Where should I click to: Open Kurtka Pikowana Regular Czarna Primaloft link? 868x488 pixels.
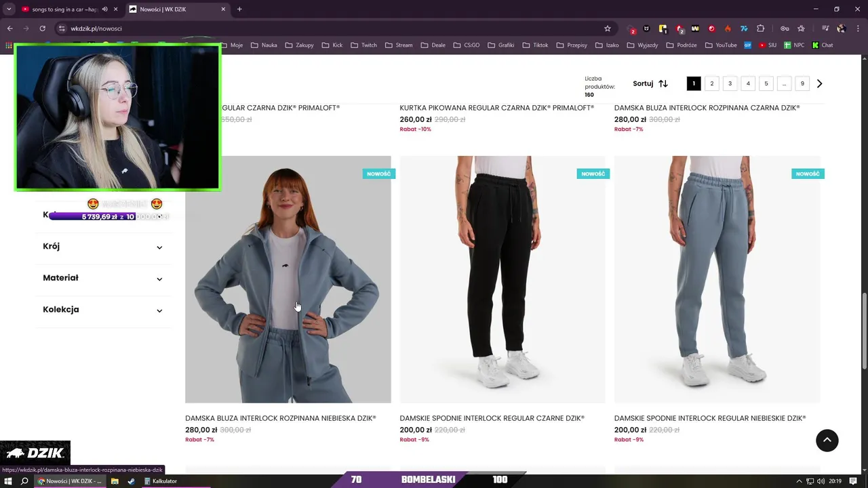496,108
